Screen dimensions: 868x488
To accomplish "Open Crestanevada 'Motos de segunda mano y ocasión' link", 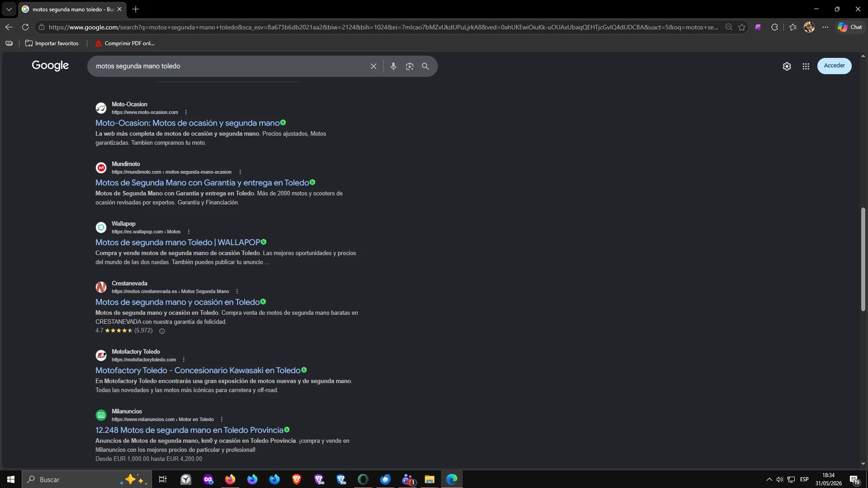I will (x=177, y=302).
